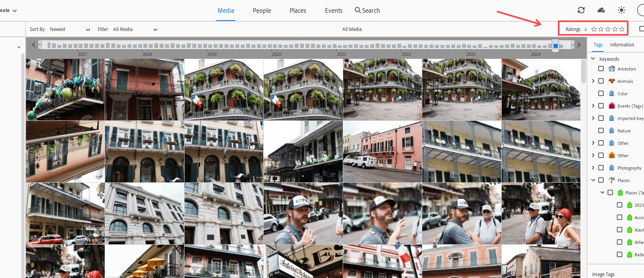Click the blue timeline position marker
Screen dimensions: 644x278
point(555,45)
